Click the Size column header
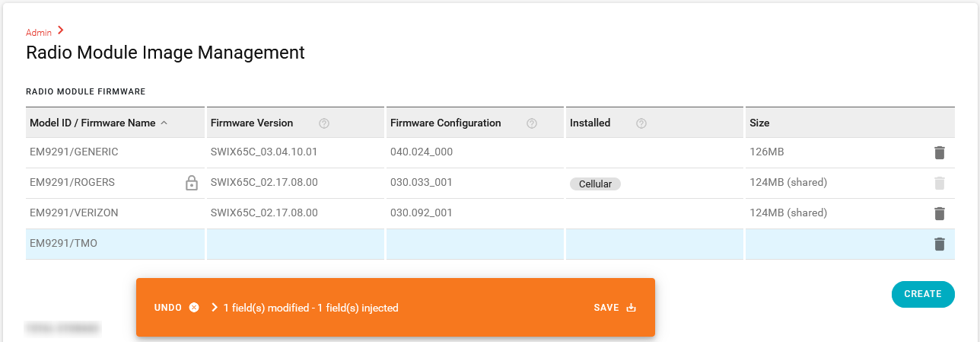The height and width of the screenshot is (342, 980). [x=759, y=123]
